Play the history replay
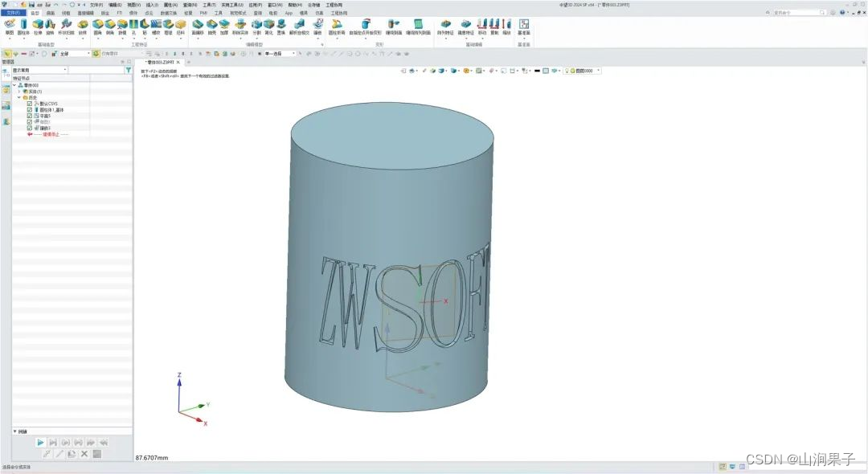 pos(40,443)
